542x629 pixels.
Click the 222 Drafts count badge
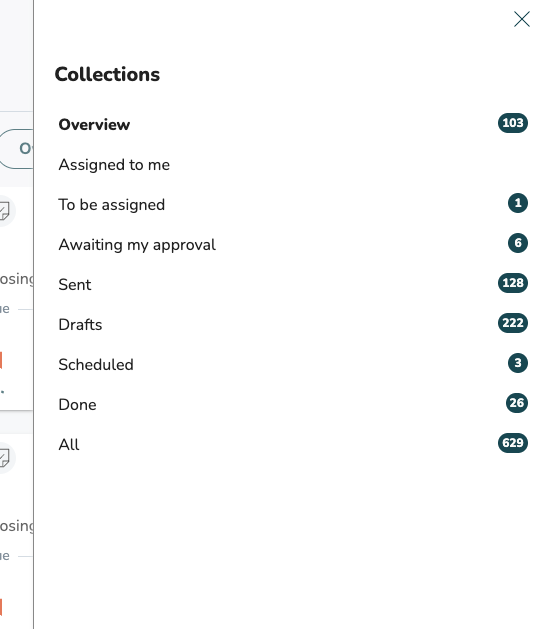(513, 323)
